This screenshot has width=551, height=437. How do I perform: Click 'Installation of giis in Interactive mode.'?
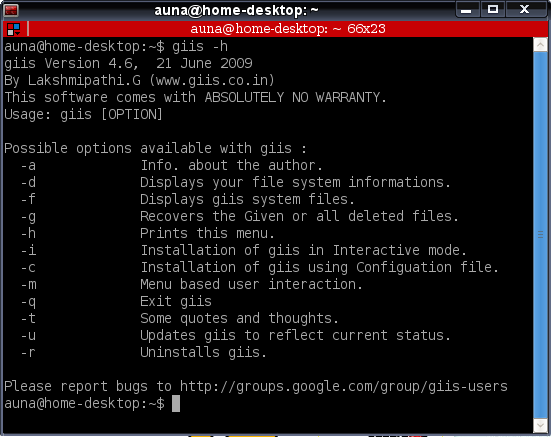pos(303,250)
